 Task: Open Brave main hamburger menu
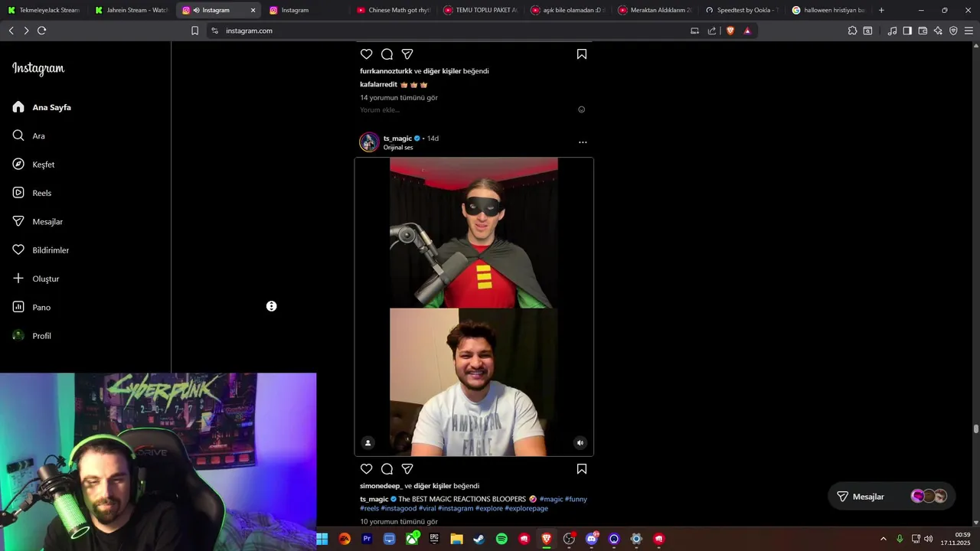969,31
